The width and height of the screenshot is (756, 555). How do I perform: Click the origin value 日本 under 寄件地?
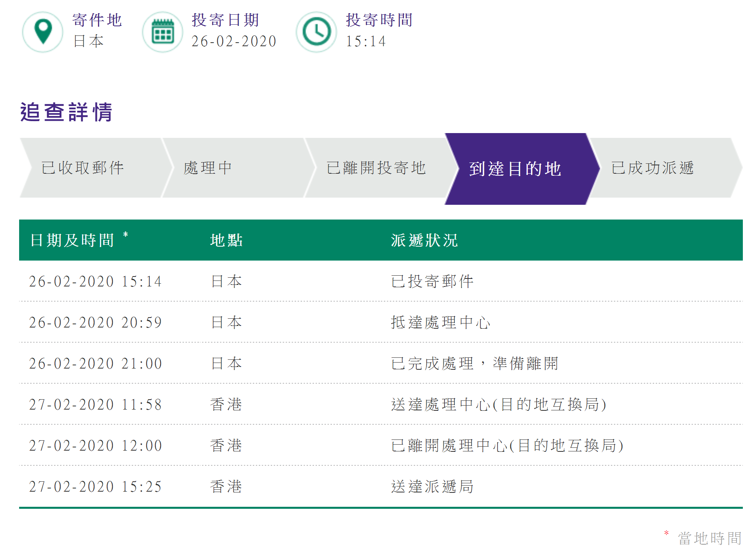(89, 41)
